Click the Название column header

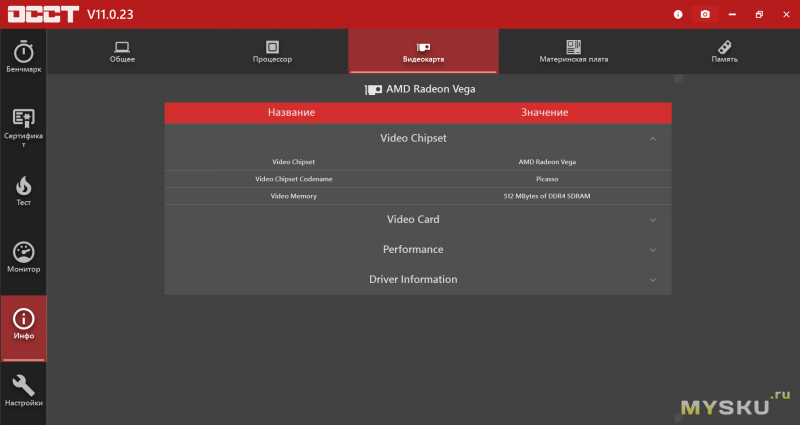pyautogui.click(x=291, y=113)
